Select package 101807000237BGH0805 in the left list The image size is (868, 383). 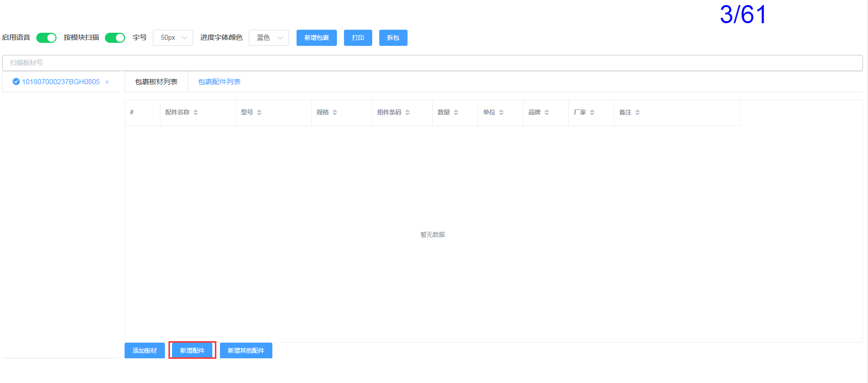click(x=61, y=82)
